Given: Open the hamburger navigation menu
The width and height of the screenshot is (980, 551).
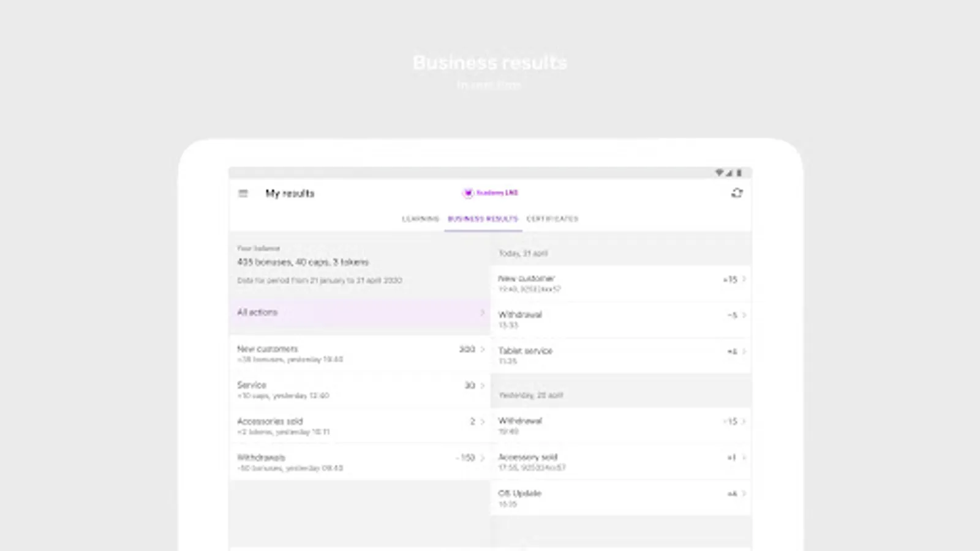Looking at the screenshot, I should pyautogui.click(x=243, y=193).
